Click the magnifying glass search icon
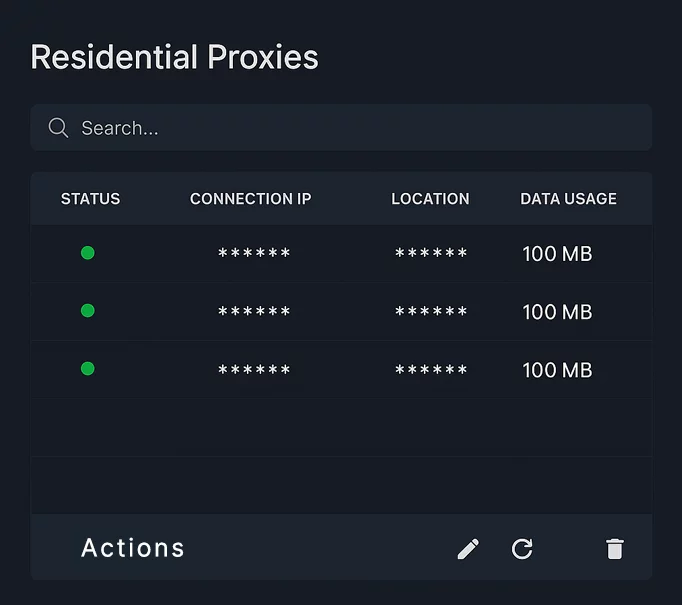This screenshot has width=682, height=605. click(58, 128)
